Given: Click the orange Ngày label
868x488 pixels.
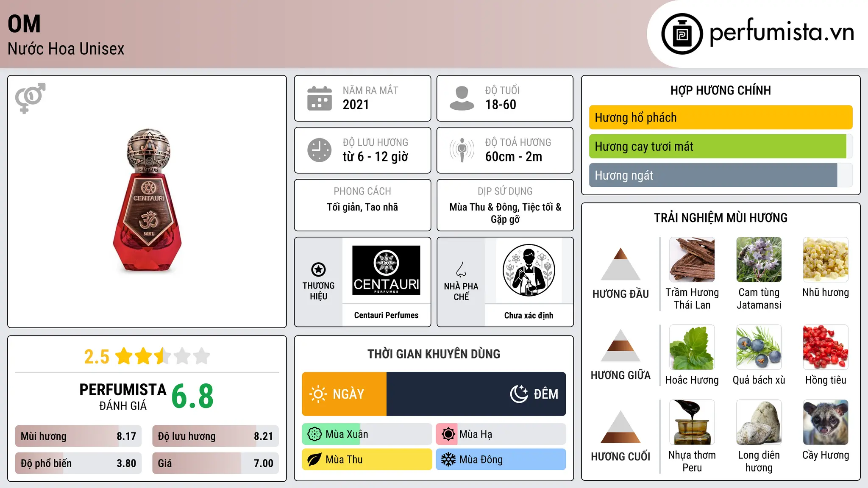Looking at the screenshot, I should (x=348, y=394).
